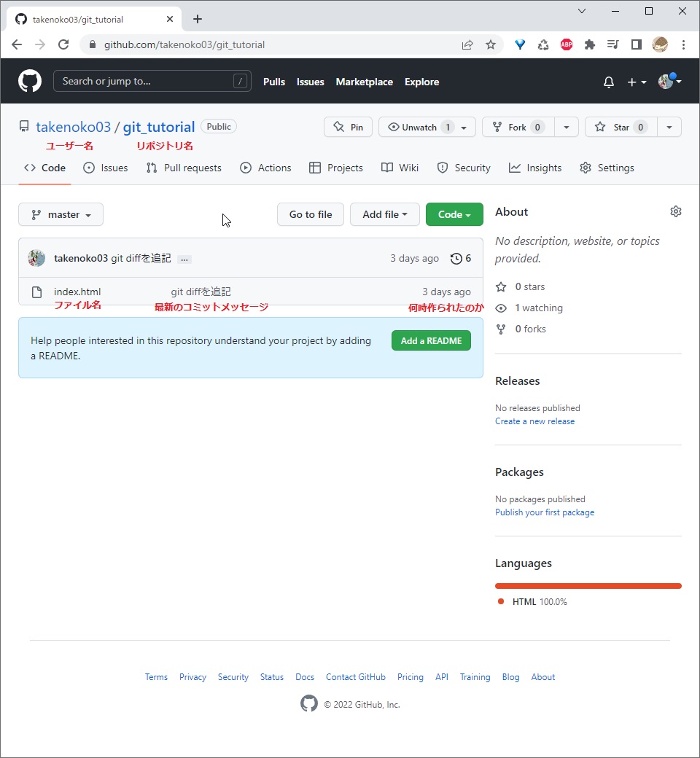Expand the Fork dropdown arrow

(x=567, y=128)
